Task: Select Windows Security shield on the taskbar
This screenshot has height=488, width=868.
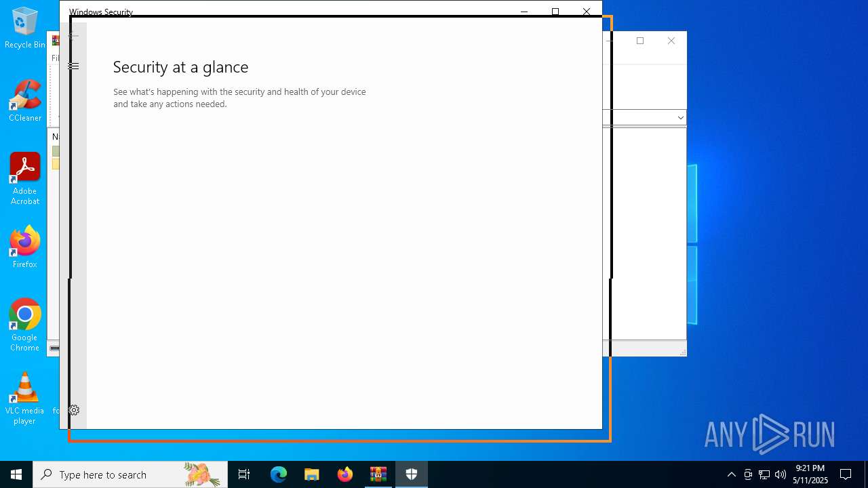Action: click(412, 474)
